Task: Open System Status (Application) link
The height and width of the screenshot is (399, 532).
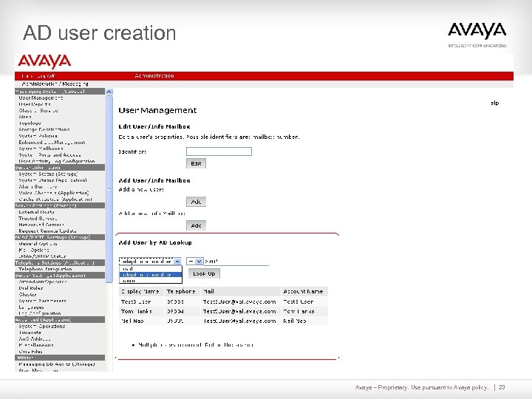Action: pos(53,180)
